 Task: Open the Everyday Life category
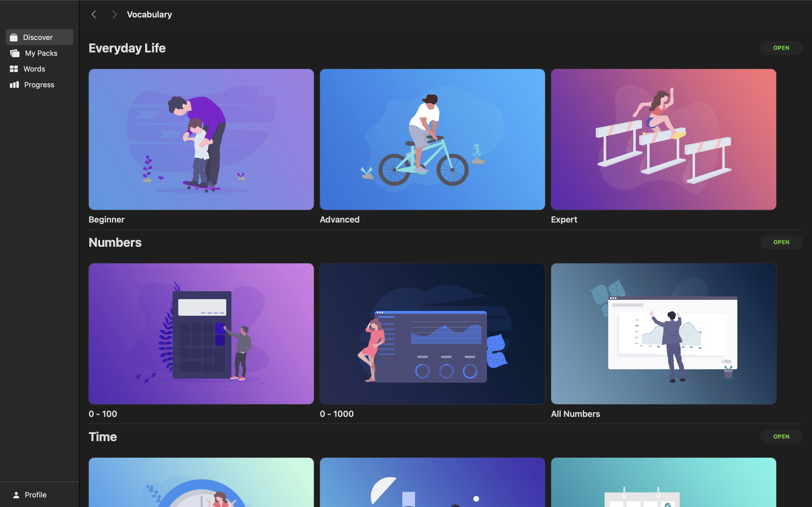pos(781,48)
